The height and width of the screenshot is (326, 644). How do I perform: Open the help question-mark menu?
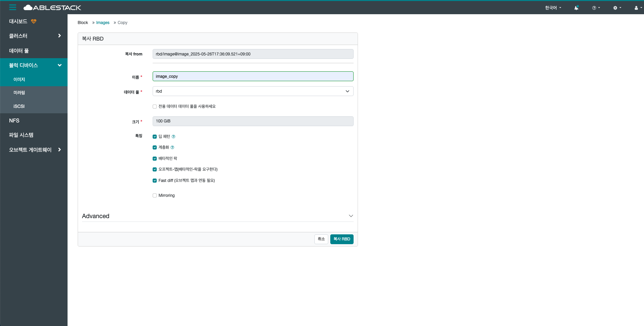click(x=596, y=8)
